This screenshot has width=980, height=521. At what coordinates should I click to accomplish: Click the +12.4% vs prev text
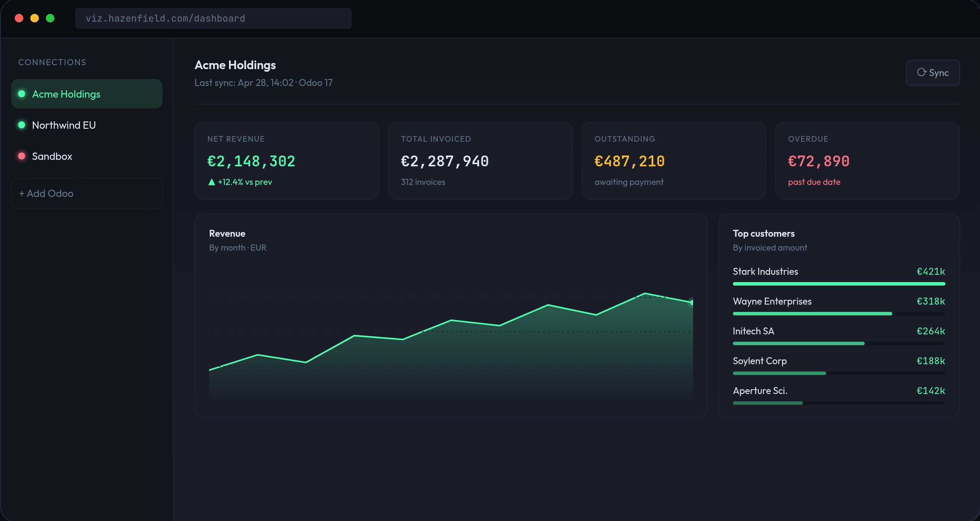click(x=245, y=182)
